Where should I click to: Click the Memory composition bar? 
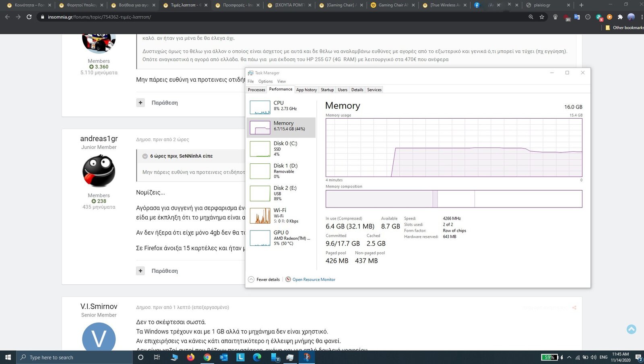point(454,199)
